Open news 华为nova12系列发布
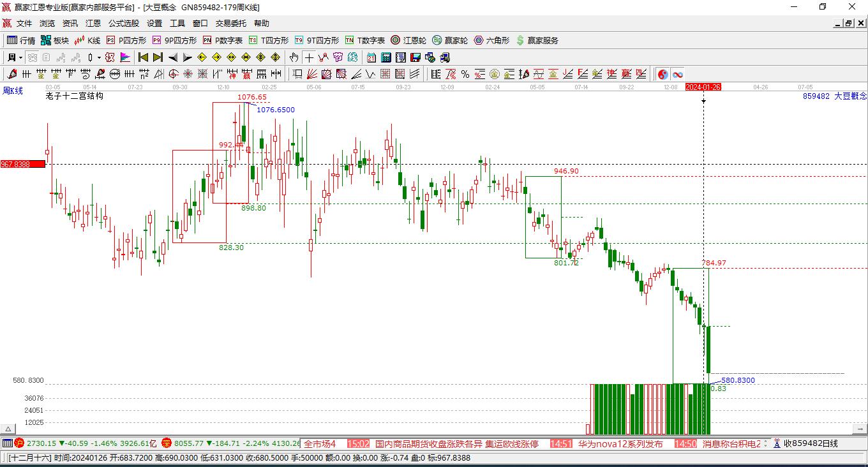 (620, 443)
